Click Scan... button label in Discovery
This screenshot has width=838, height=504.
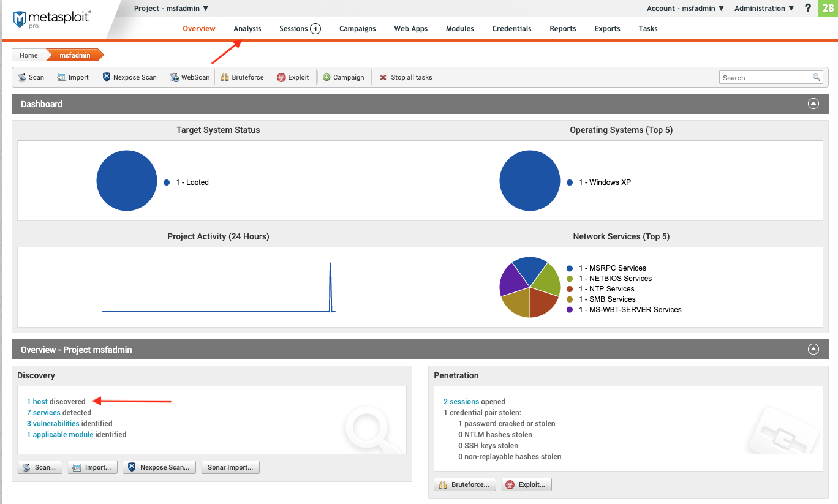45,467
